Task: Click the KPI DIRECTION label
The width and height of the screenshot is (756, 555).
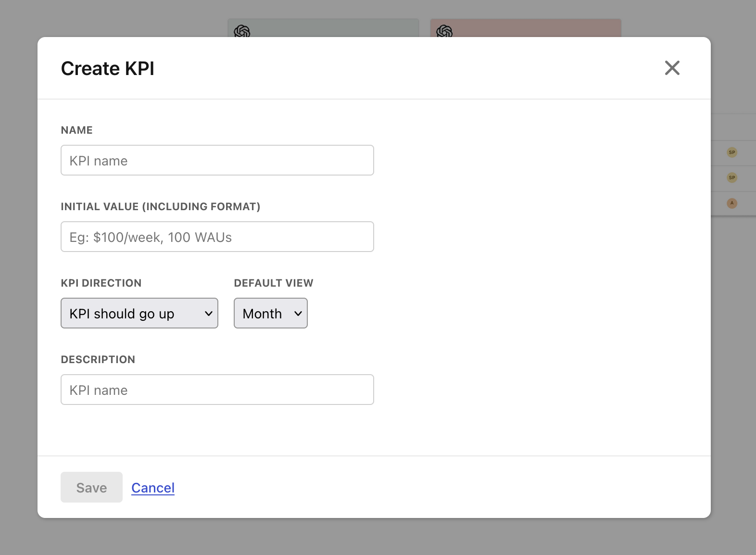Action: tap(101, 283)
